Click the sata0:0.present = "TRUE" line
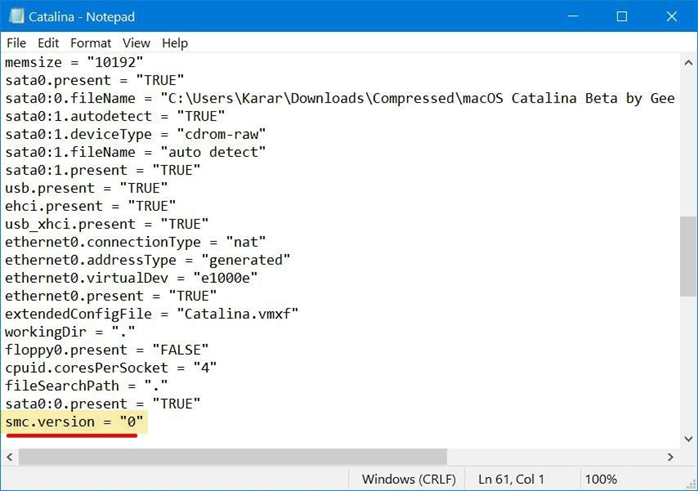This screenshot has width=698, height=491. pos(103,404)
